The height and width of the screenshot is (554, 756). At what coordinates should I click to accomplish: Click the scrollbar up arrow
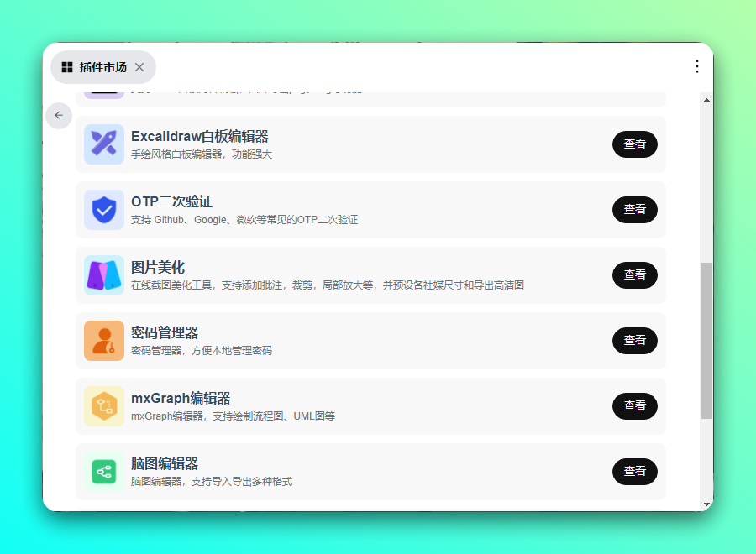706,100
